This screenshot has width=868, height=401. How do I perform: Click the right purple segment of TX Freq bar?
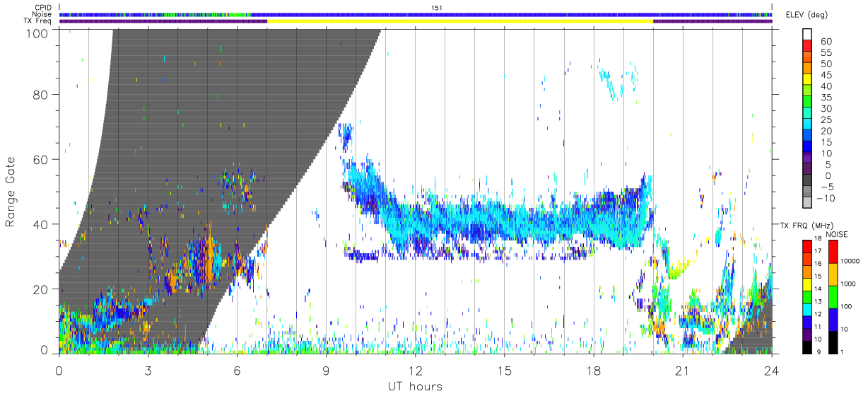point(712,21)
